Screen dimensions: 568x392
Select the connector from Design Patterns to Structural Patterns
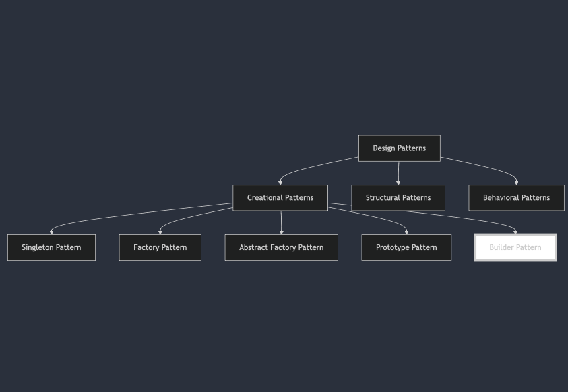click(398, 174)
